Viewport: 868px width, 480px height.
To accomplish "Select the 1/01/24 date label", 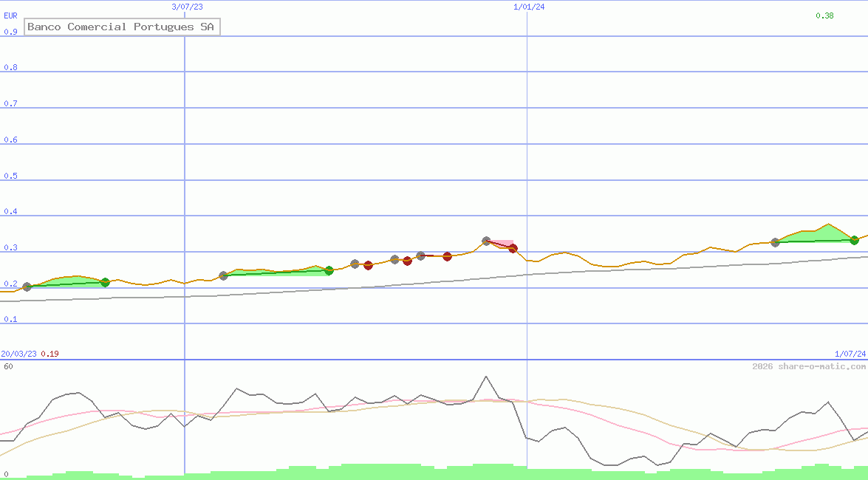I will [529, 7].
